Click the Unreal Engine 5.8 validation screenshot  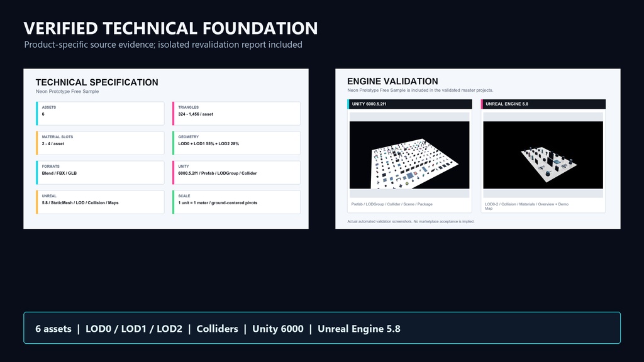click(543, 155)
